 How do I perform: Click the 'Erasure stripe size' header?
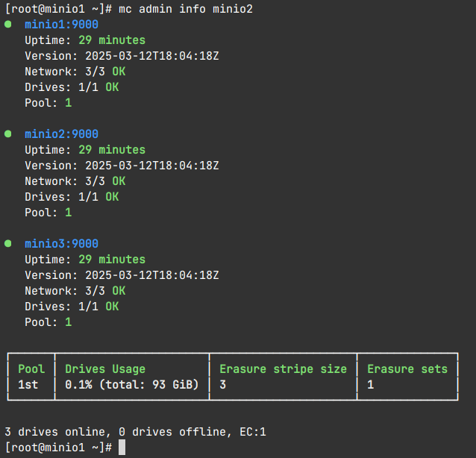283,368
